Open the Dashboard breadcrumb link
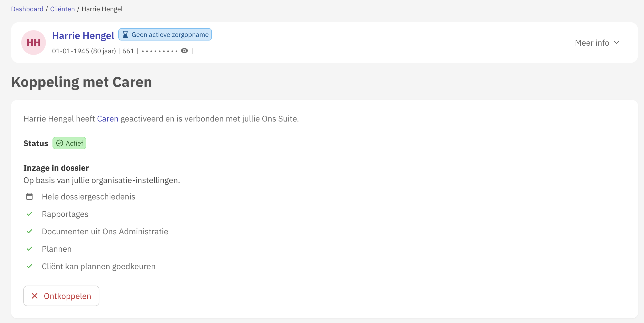Image resolution: width=644 pixels, height=323 pixels. (x=27, y=9)
